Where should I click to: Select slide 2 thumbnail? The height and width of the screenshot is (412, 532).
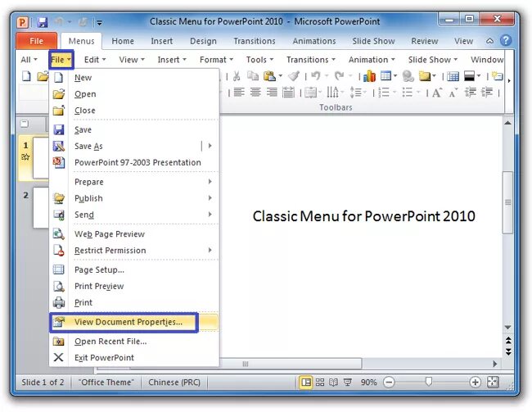(41, 207)
